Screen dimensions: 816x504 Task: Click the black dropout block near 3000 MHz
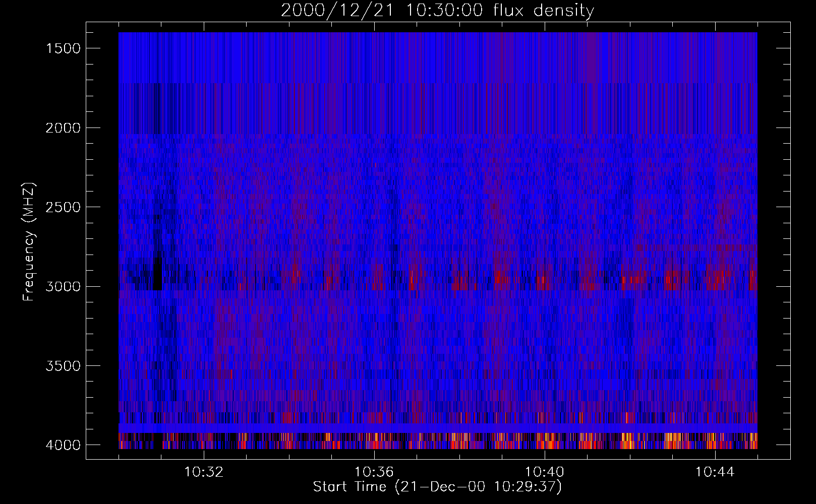157,274
